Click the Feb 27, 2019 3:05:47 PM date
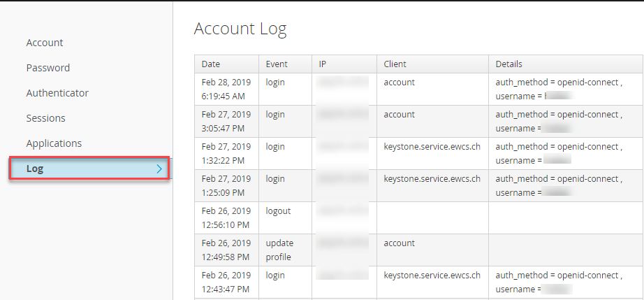Viewport: 644px width, 300px height. click(x=226, y=121)
